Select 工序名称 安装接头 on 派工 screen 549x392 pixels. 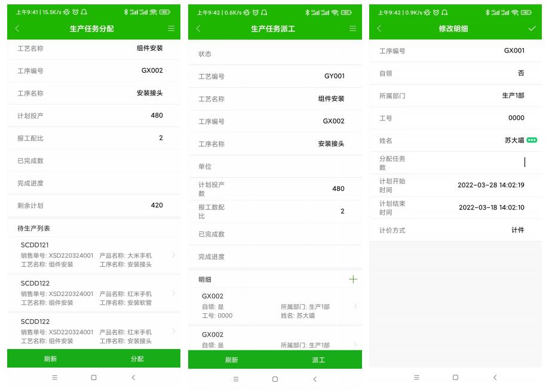coord(331,143)
